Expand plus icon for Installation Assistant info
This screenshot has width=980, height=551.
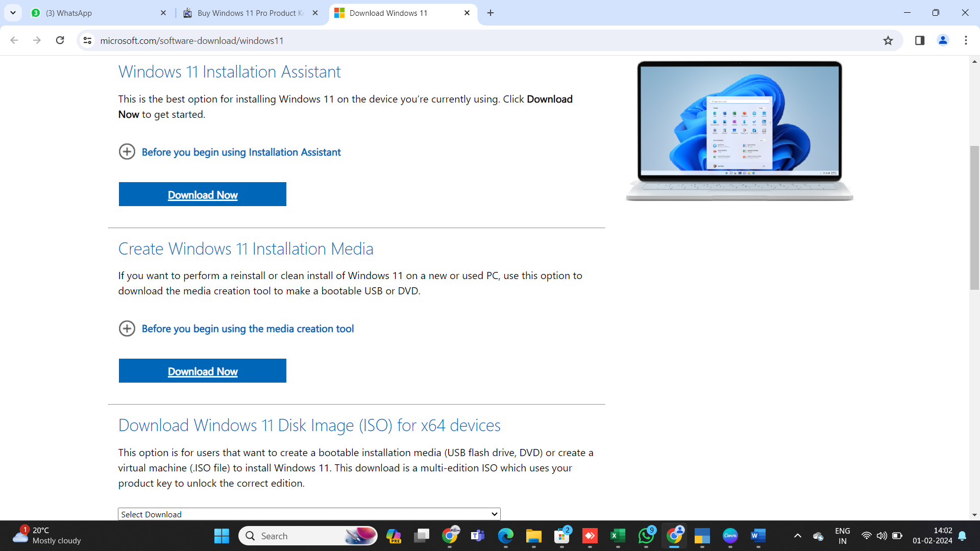tap(127, 152)
